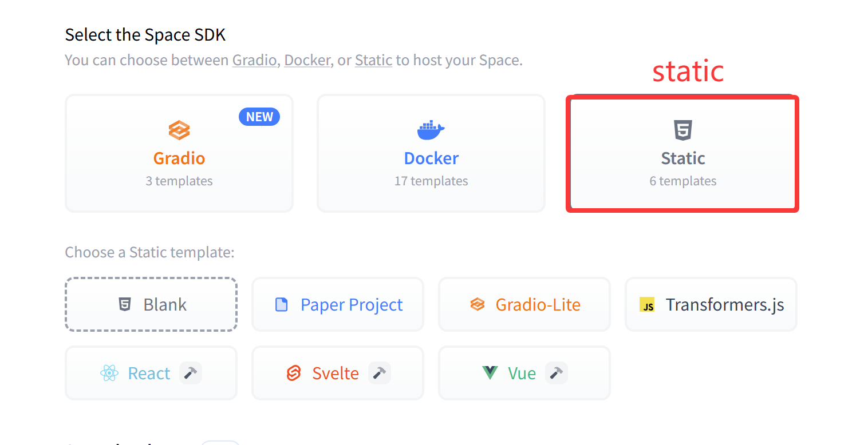
Task: Click the Vue logo icon
Action: pos(490,374)
